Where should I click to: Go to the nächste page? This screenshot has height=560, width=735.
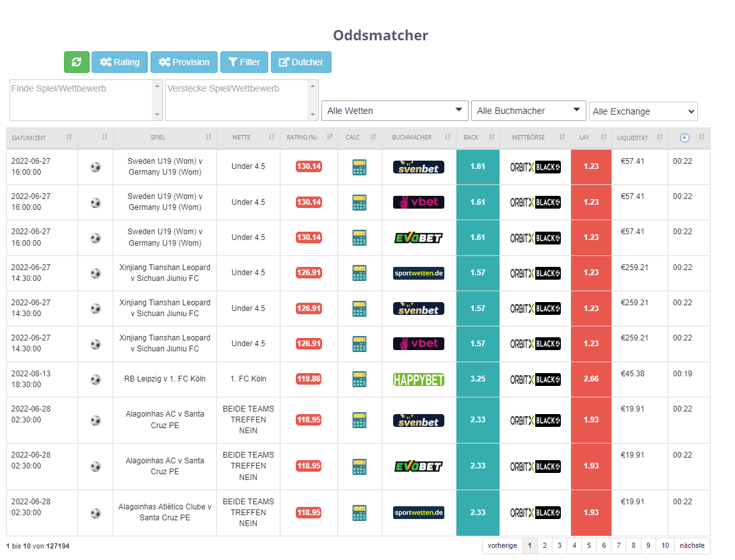pos(692,545)
